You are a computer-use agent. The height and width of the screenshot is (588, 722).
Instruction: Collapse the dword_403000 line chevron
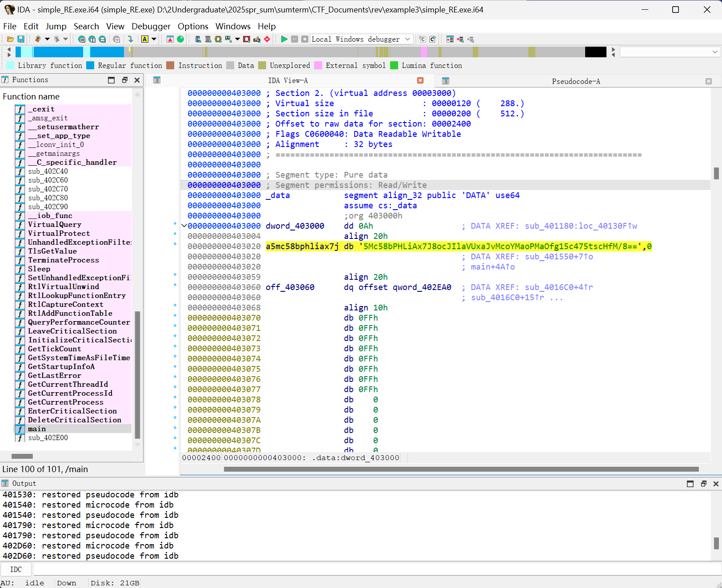pyautogui.click(x=184, y=226)
